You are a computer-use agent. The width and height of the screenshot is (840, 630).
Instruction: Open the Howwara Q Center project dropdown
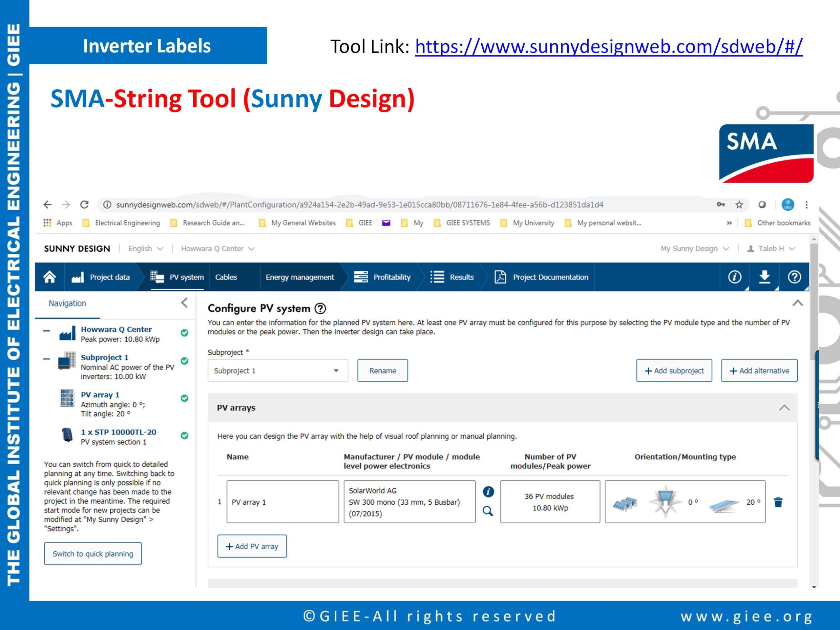218,248
